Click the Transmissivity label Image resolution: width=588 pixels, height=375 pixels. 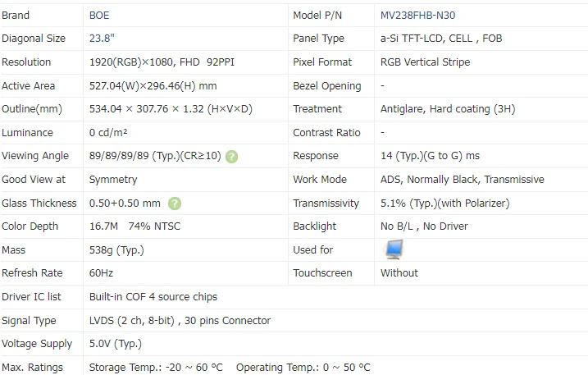click(x=326, y=203)
